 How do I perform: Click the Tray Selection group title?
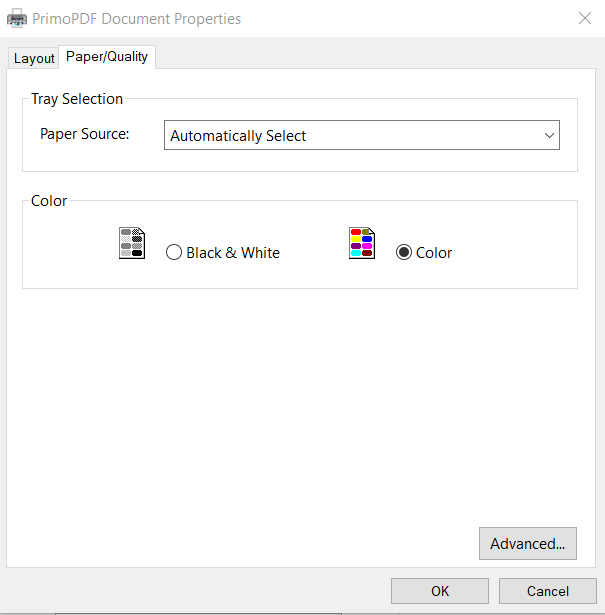77,99
